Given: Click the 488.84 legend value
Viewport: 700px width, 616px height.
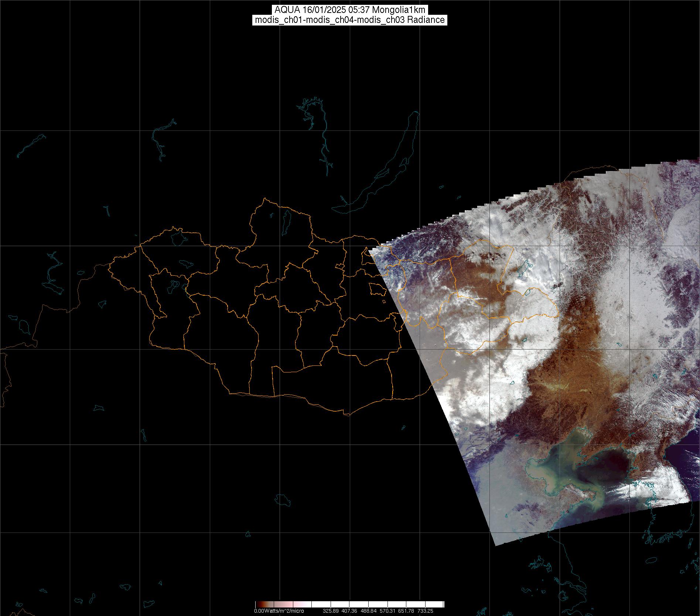Looking at the screenshot, I should 369,611.
